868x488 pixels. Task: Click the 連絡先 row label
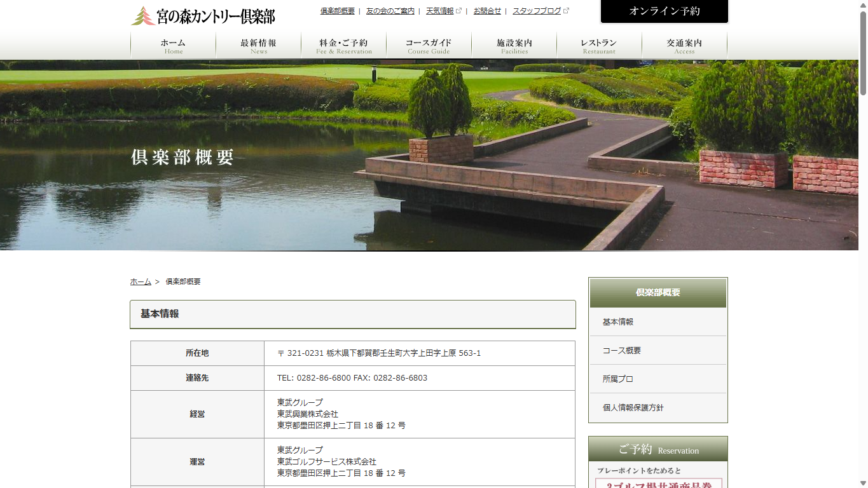197,378
